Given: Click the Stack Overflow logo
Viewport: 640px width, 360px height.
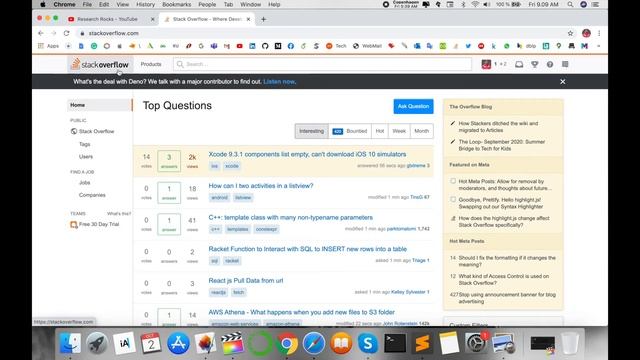Looking at the screenshot, I should (100, 64).
